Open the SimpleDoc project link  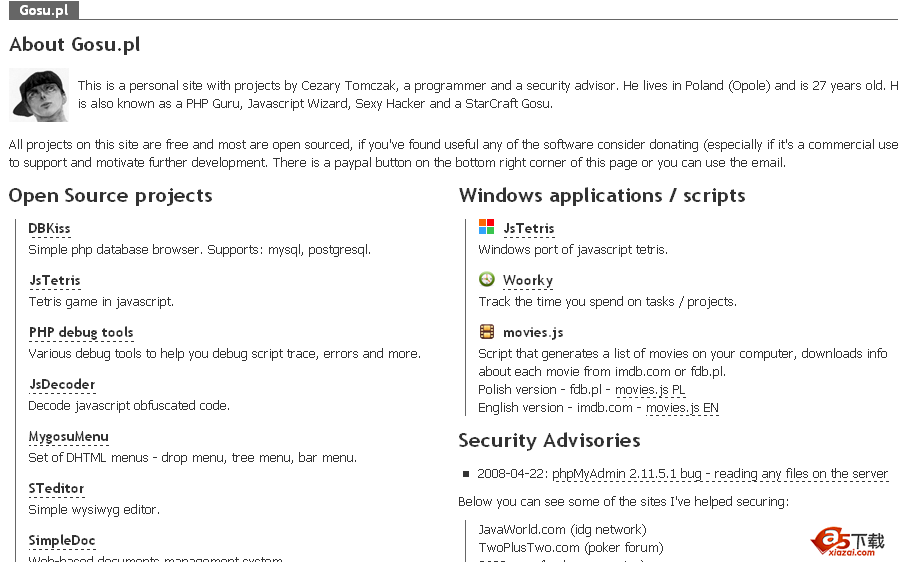pyautogui.click(x=62, y=541)
